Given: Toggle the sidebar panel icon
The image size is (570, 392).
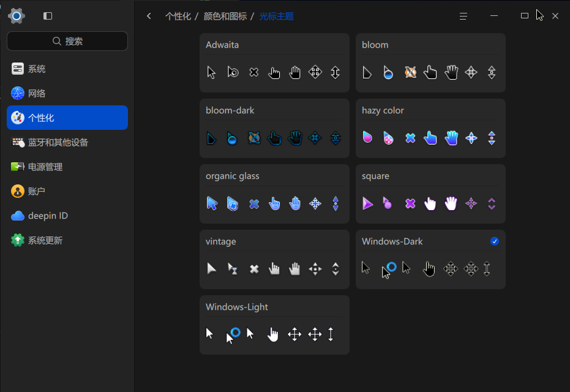Looking at the screenshot, I should (48, 16).
